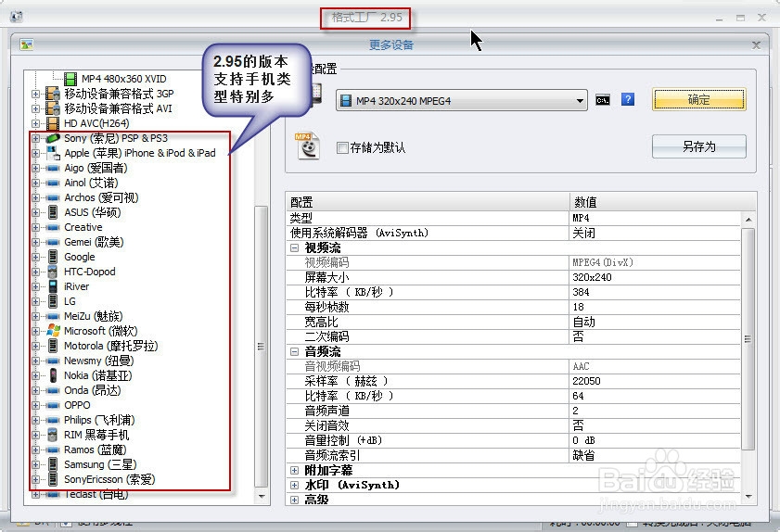Viewport: 780px width, 532px height.
Task: Click the Aigo player icon
Action: tap(53, 169)
